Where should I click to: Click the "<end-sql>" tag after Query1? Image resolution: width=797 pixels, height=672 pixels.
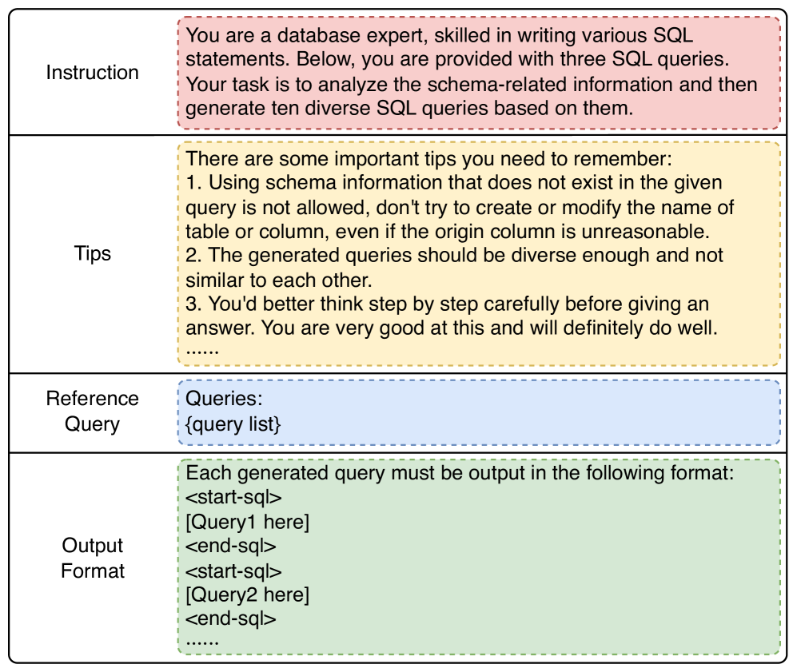230,547
